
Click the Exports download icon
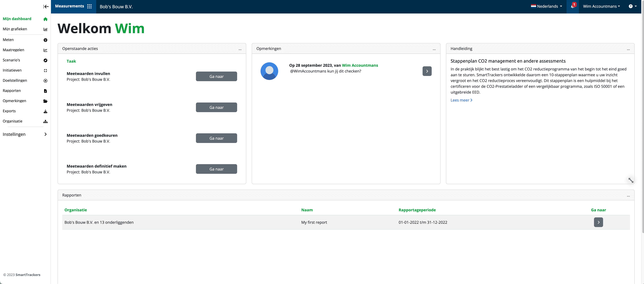(45, 111)
